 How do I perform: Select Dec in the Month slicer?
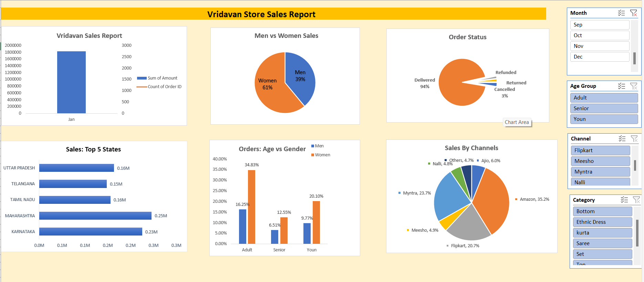tap(599, 57)
